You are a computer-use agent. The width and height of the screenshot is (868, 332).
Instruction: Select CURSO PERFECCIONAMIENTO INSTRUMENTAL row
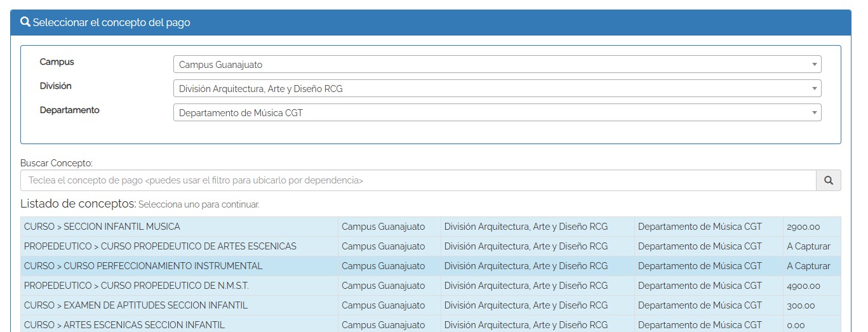[143, 266]
